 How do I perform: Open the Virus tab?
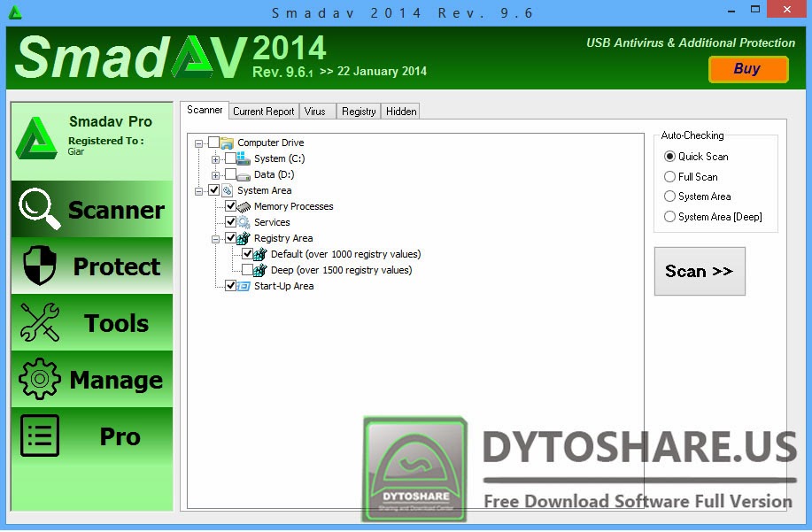click(x=317, y=112)
